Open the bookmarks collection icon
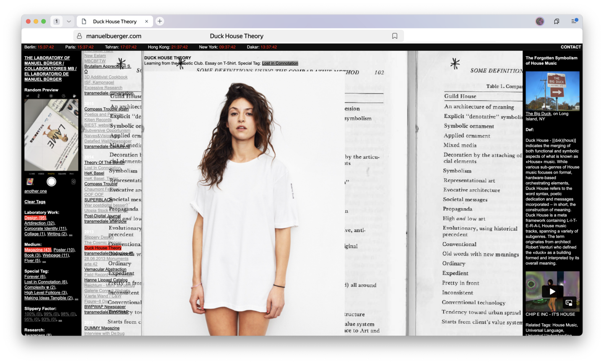This screenshot has height=364, width=604. click(557, 21)
